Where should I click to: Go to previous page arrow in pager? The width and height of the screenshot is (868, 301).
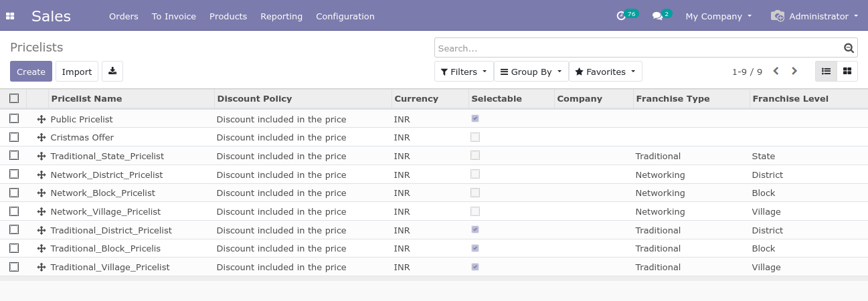776,71
